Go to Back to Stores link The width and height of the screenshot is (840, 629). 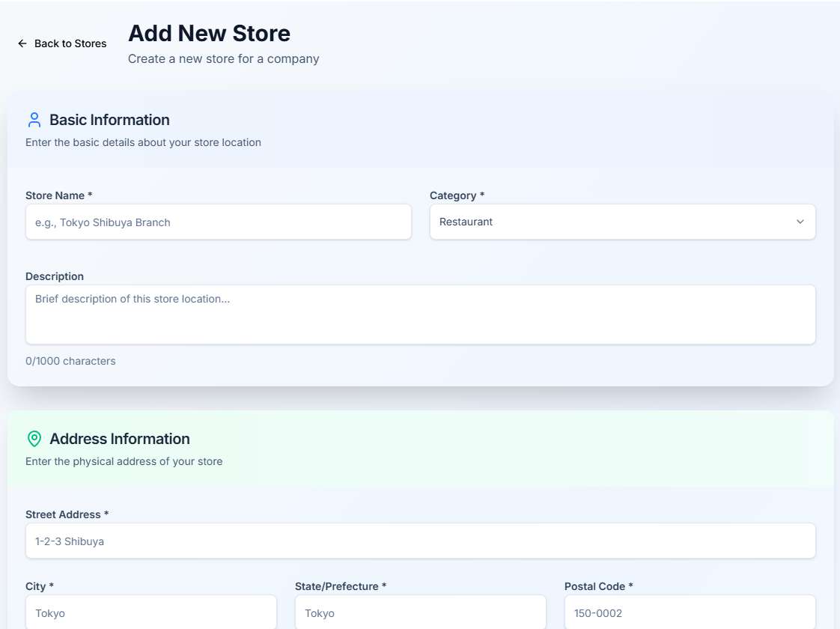pyautogui.click(x=70, y=43)
